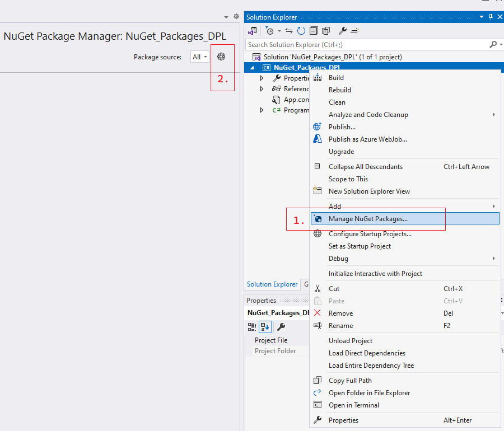The width and height of the screenshot is (504, 431).
Task: Select the Switch Views icon in Solution Explorer
Action: pyautogui.click(x=253, y=31)
